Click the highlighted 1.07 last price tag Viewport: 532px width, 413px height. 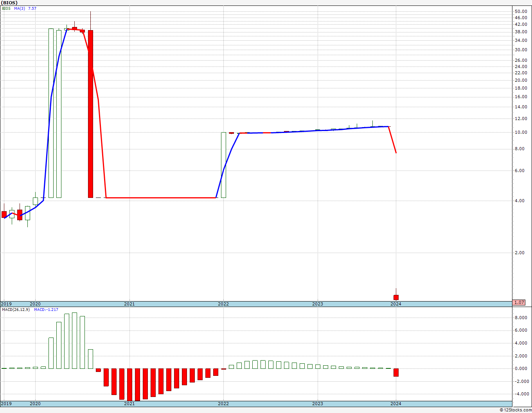(x=519, y=302)
